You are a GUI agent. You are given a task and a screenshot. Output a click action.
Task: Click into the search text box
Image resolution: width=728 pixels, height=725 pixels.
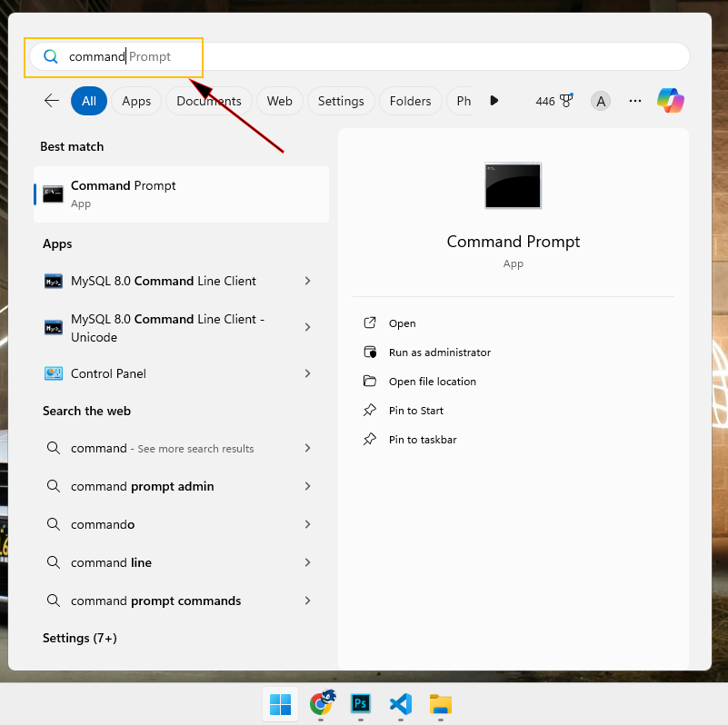point(364,56)
